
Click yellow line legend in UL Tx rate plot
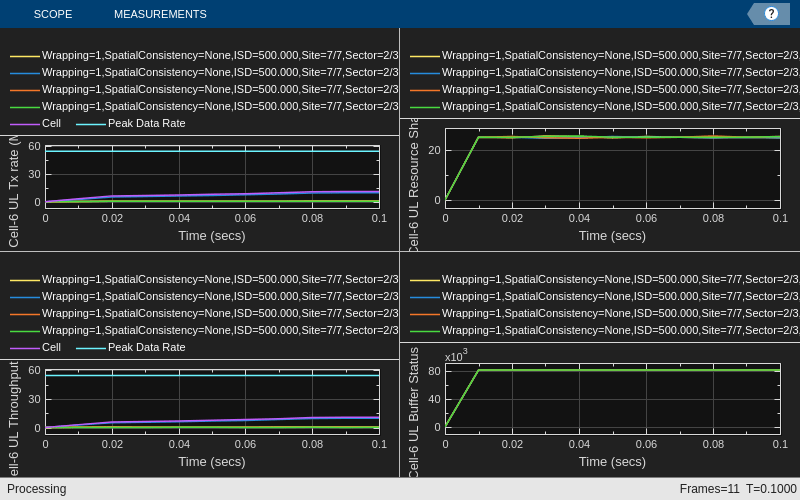[204, 55]
